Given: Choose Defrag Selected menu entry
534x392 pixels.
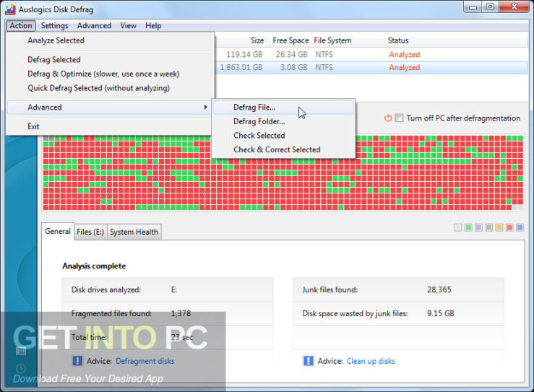Looking at the screenshot, I should coord(111,59).
